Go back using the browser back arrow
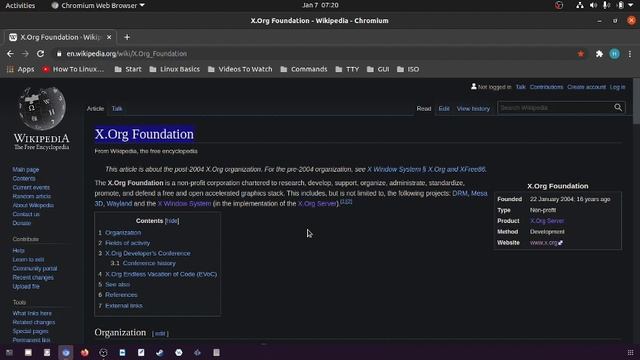Viewport: 640px width, 360px height. click(10, 54)
